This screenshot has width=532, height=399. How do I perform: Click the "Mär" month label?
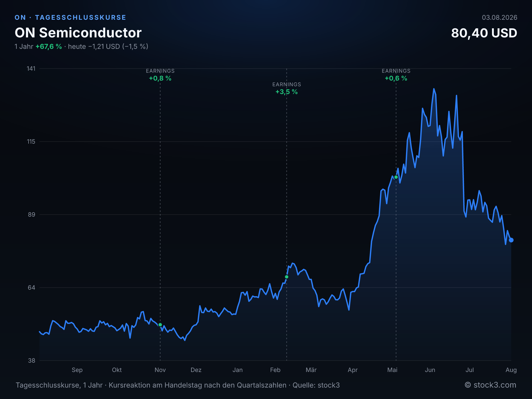pyautogui.click(x=311, y=370)
